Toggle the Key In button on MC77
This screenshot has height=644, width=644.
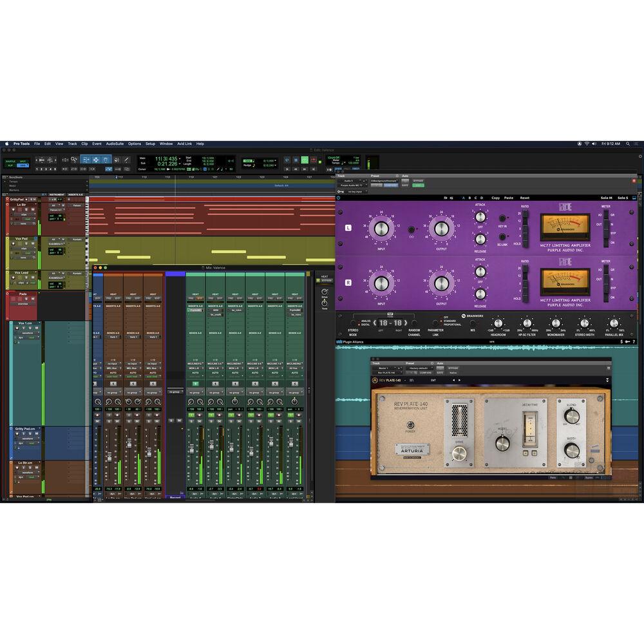pos(502,218)
